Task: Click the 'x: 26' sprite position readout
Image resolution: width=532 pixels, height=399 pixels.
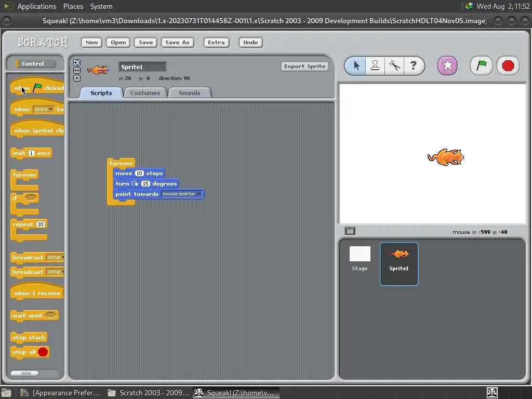Action: pos(125,78)
